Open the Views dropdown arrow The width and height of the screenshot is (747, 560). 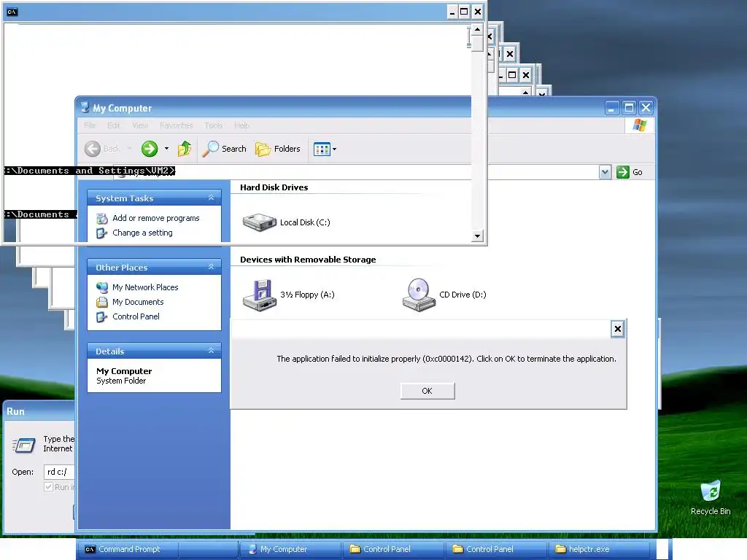click(334, 149)
